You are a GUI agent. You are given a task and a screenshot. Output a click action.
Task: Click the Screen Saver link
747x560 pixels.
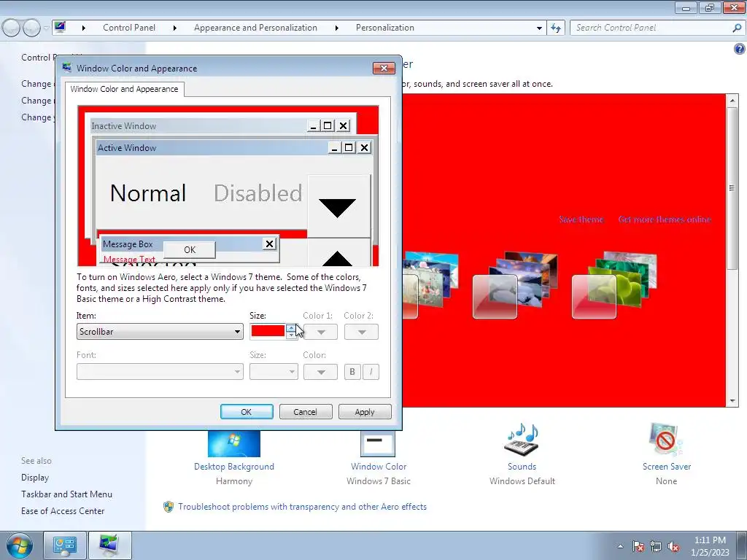(667, 467)
